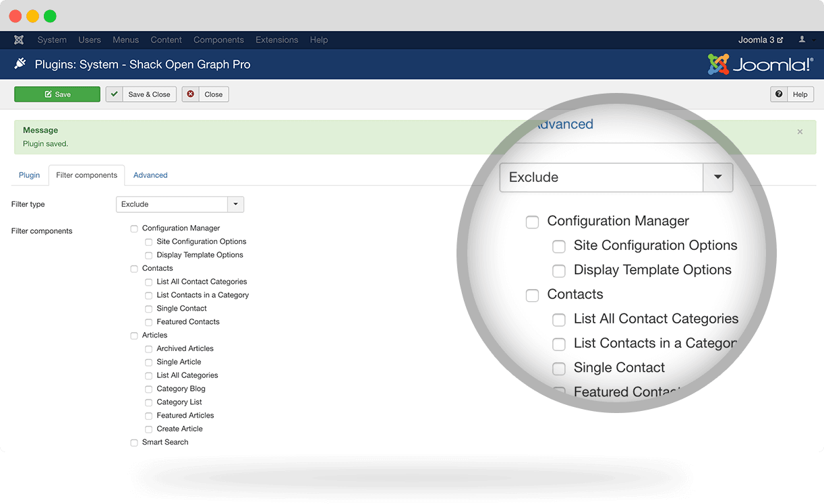Tick Featured Articles
Screen dimensions: 824x504
(149, 416)
